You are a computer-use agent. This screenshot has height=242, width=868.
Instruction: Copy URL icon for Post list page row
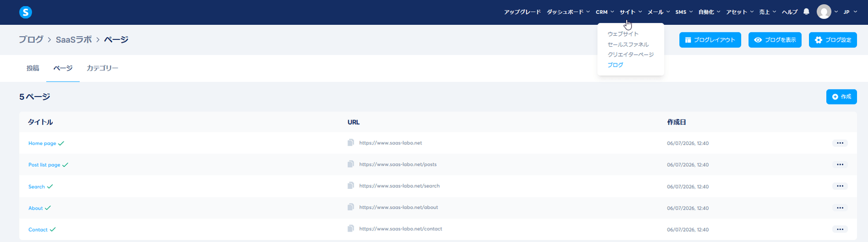(x=351, y=165)
